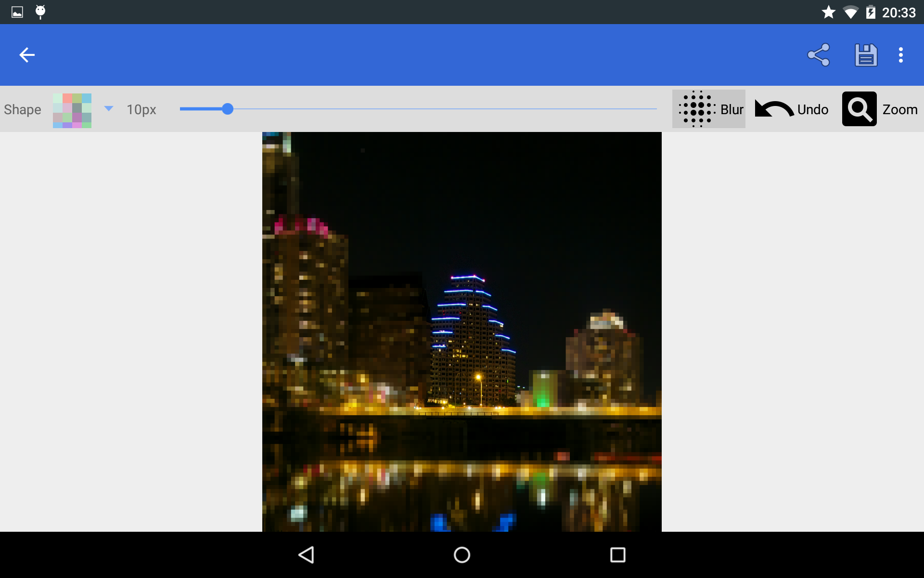Tap the picture notification icon in status bar

tap(17, 12)
